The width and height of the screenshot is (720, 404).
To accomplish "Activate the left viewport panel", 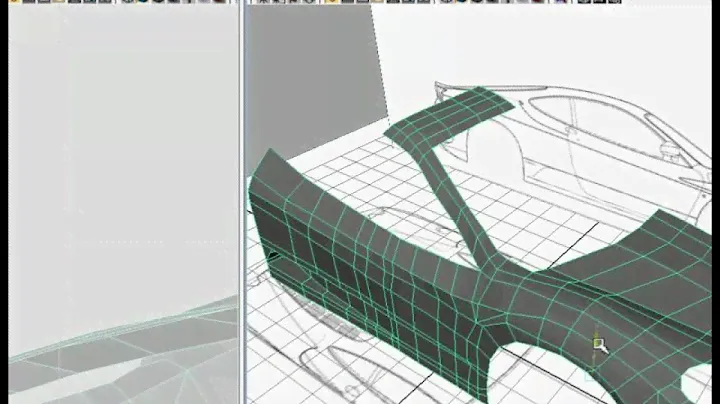I will click(x=120, y=150).
